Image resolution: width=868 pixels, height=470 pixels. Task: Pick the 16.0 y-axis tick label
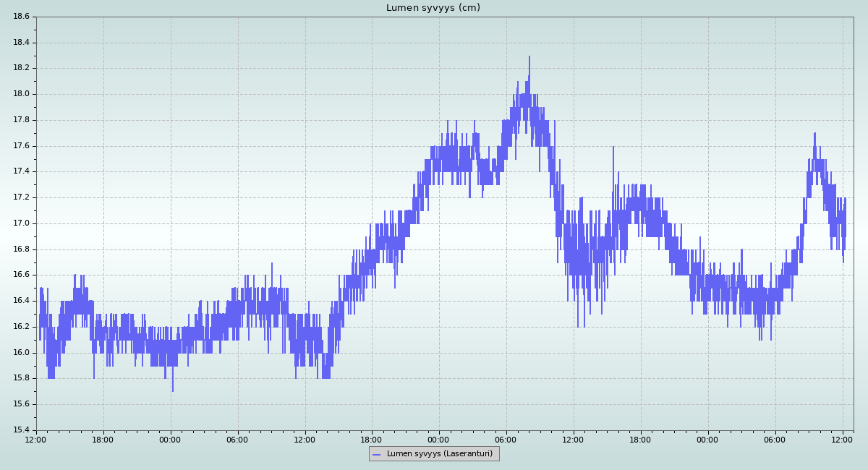[x=22, y=353]
